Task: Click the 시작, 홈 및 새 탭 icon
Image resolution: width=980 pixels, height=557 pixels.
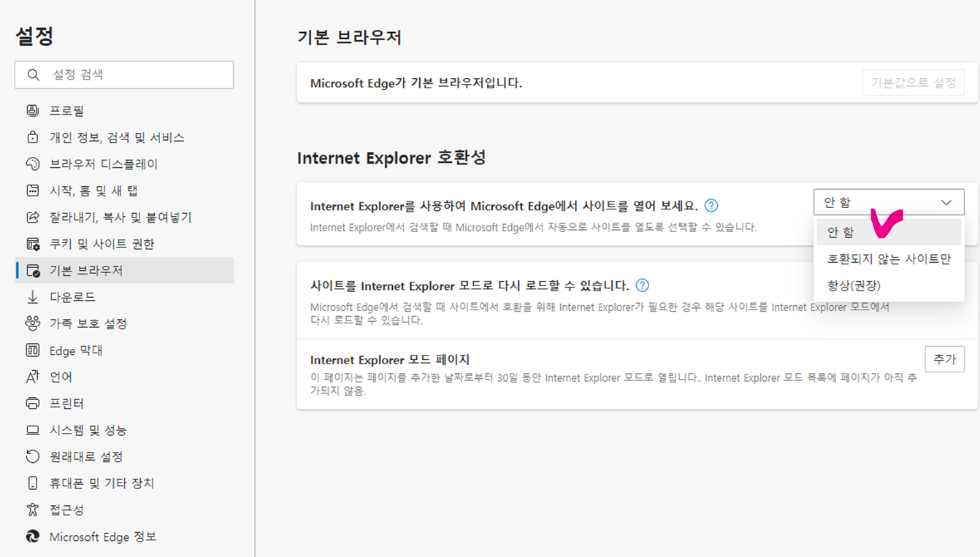Action: coord(32,191)
